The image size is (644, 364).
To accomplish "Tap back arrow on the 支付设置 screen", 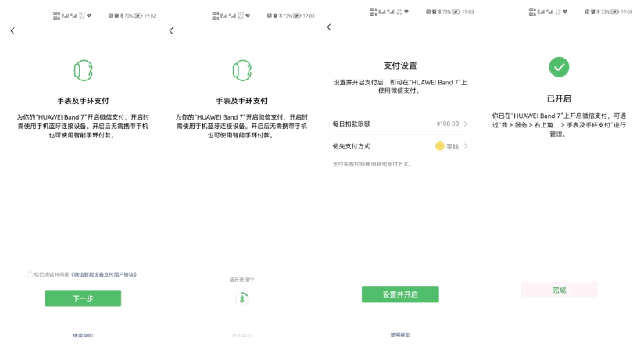I will (329, 27).
